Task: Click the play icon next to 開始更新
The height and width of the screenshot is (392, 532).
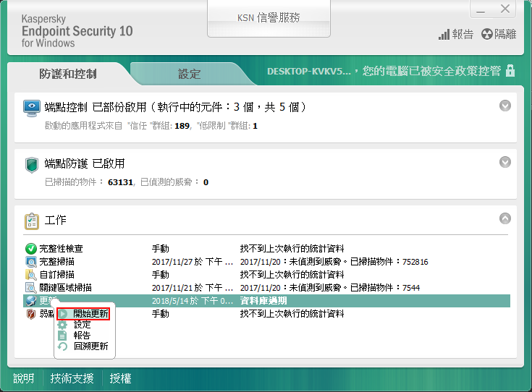Action: point(62,314)
